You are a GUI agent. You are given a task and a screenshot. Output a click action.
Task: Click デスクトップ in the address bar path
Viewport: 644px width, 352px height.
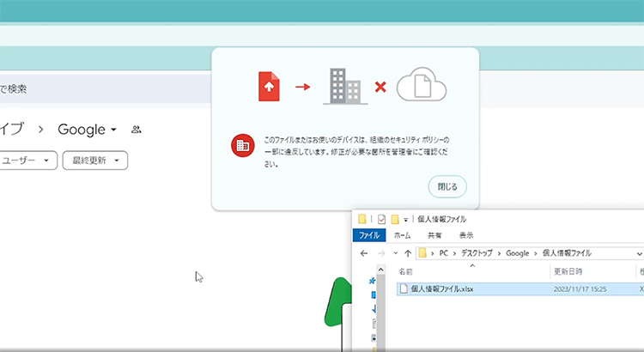tap(477, 253)
